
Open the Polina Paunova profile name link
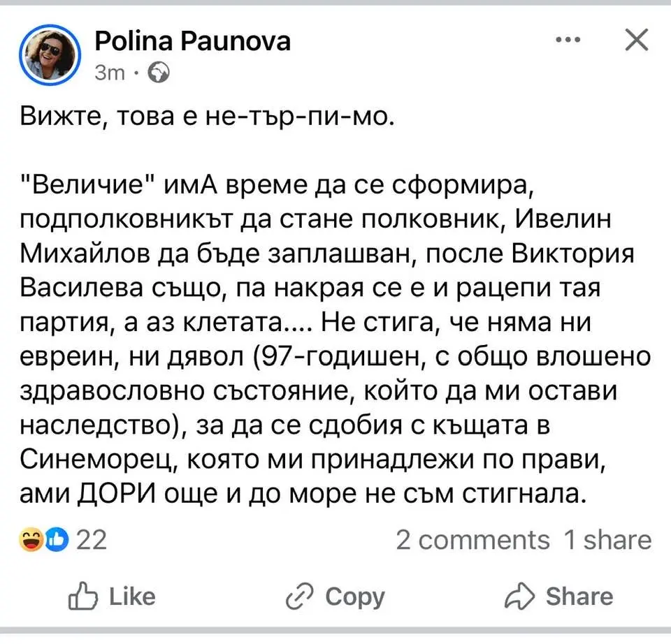tap(192, 43)
